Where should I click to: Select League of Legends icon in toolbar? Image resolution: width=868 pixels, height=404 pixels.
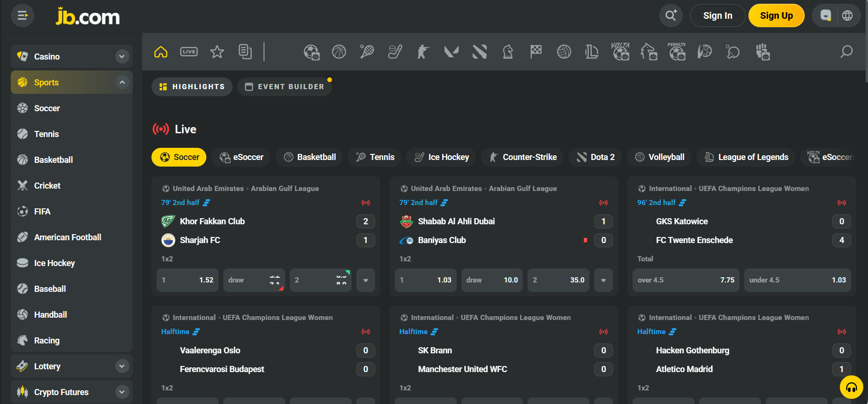coord(592,52)
